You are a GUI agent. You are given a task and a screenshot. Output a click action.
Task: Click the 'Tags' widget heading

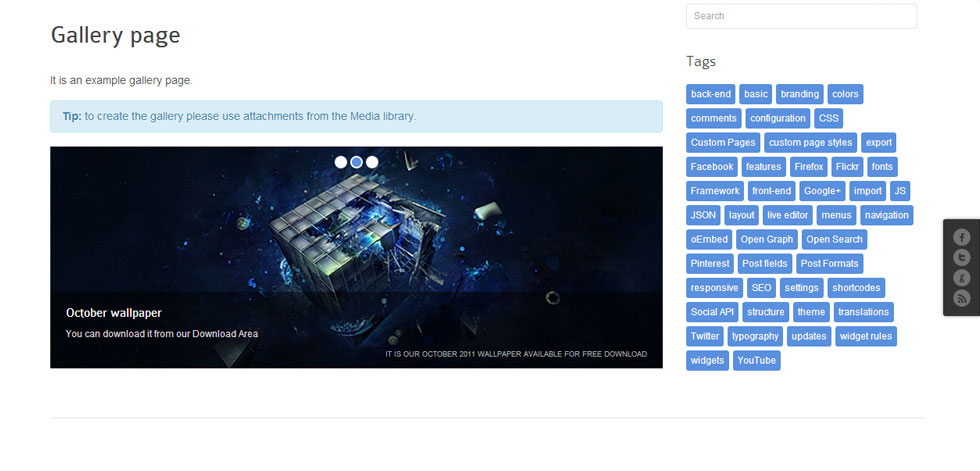tap(701, 61)
